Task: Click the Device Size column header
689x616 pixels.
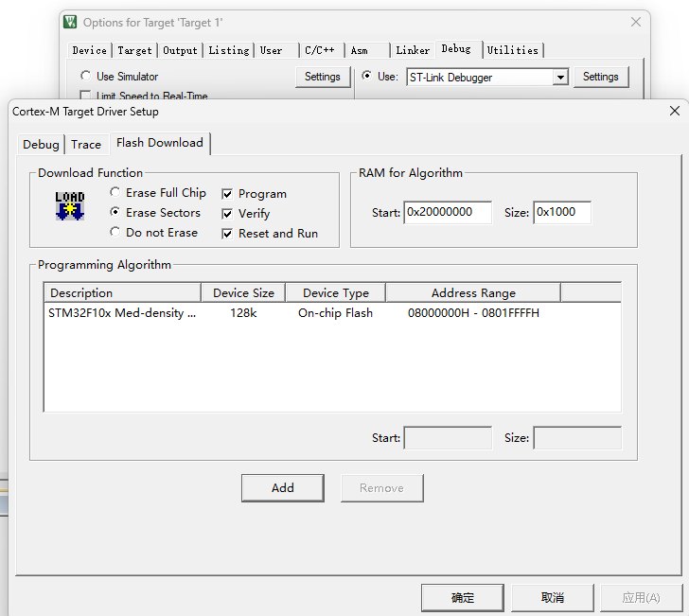Action: click(243, 293)
